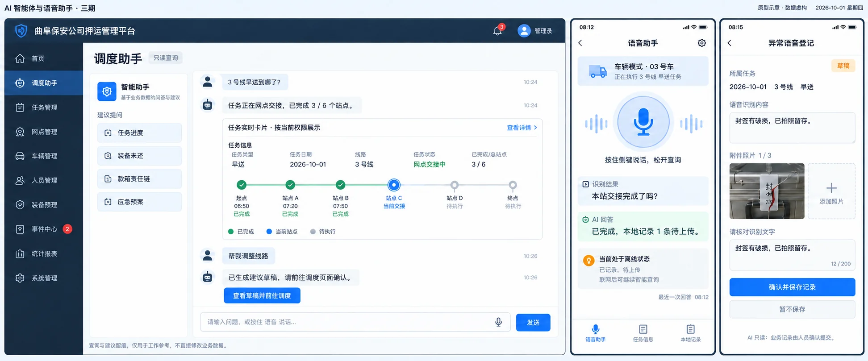Click the 12 / 200 character counter
The image size is (868, 361).
[840, 264]
